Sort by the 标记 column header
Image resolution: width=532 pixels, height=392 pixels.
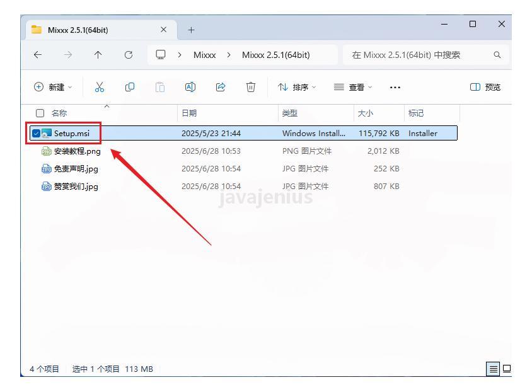click(416, 113)
